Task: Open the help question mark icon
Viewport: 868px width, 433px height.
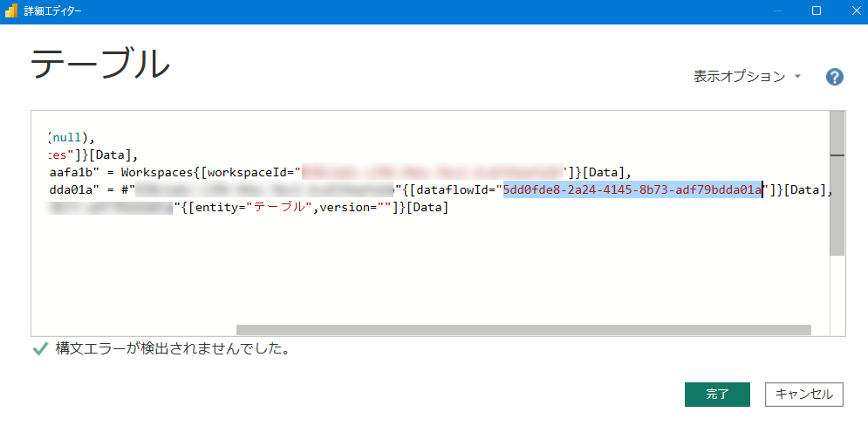Action: click(x=834, y=77)
